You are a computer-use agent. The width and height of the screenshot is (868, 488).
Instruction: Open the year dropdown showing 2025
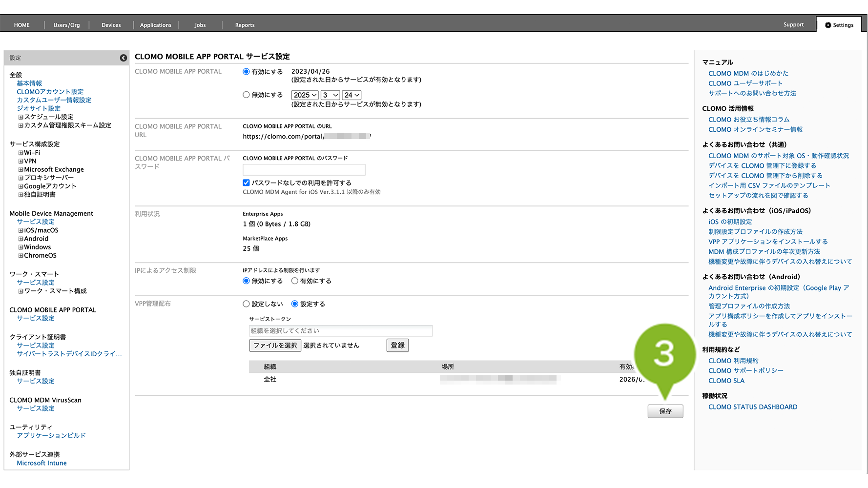[305, 95]
